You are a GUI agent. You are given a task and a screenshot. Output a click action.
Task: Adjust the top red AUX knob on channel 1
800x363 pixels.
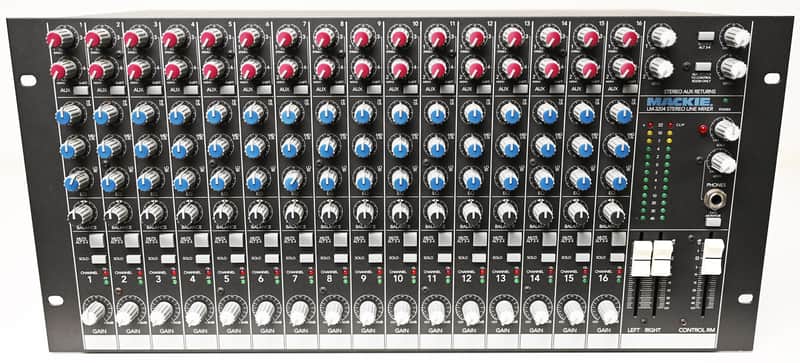59,38
